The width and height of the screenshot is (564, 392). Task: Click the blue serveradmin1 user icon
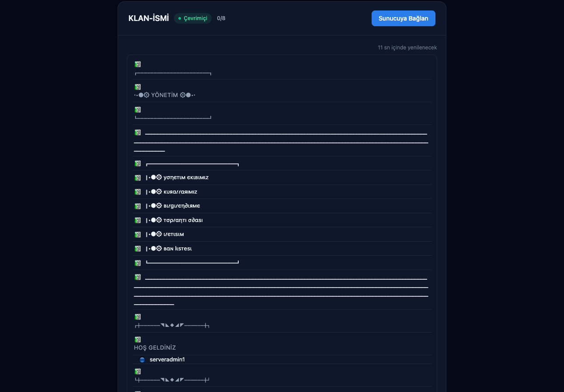[142, 360]
